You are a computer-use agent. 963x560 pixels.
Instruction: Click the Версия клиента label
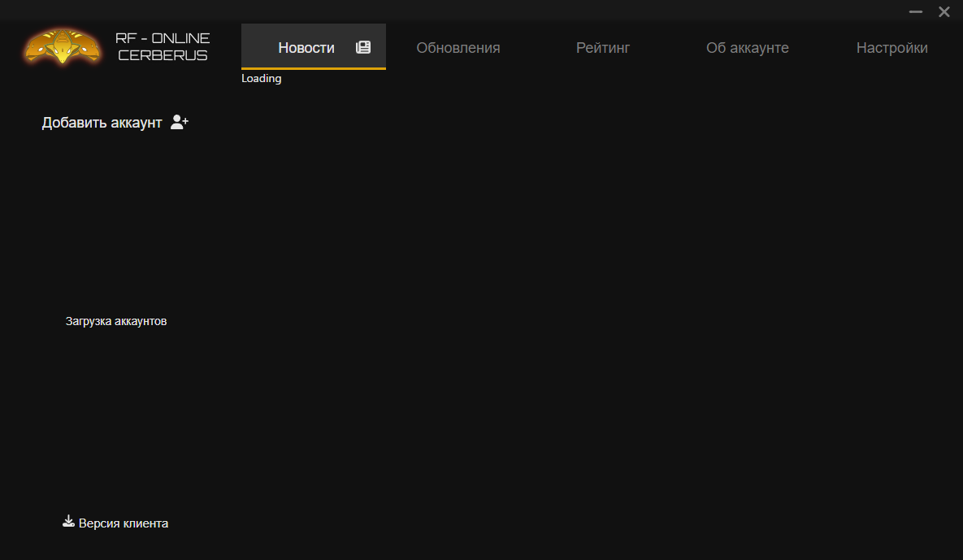(124, 523)
